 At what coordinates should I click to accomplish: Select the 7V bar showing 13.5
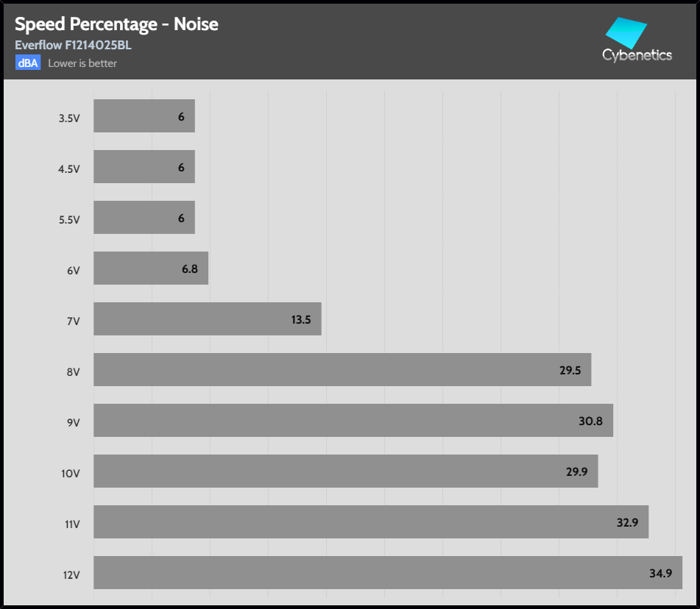tap(207, 319)
